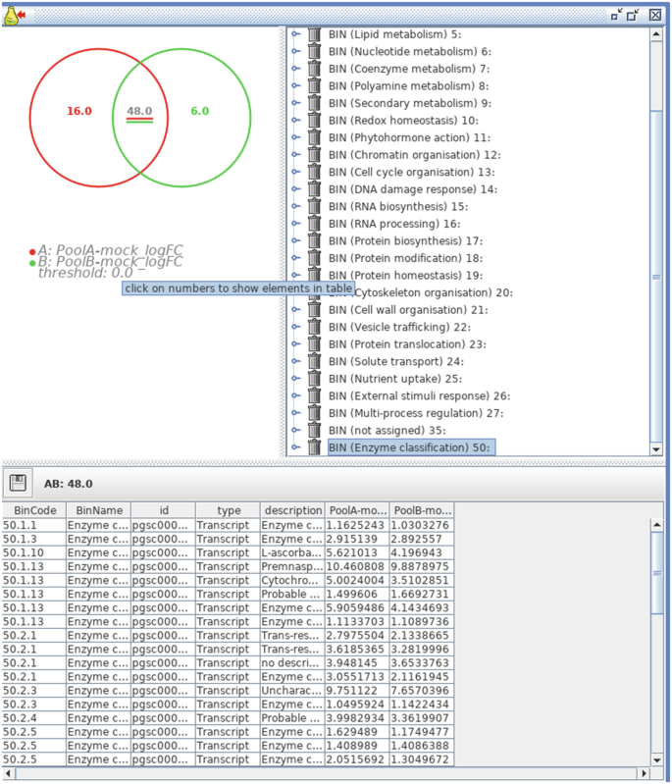Click trash bin icon for Lipid metabolism
The image size is (672, 784).
point(314,34)
